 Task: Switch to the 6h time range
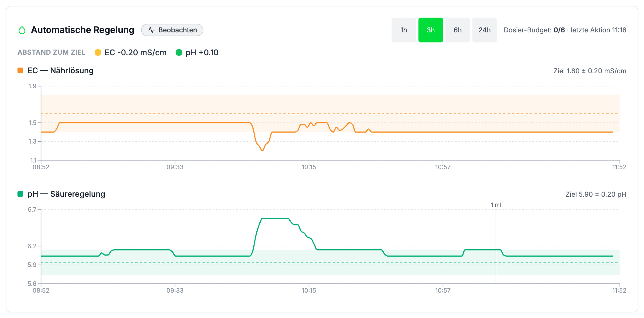(458, 30)
